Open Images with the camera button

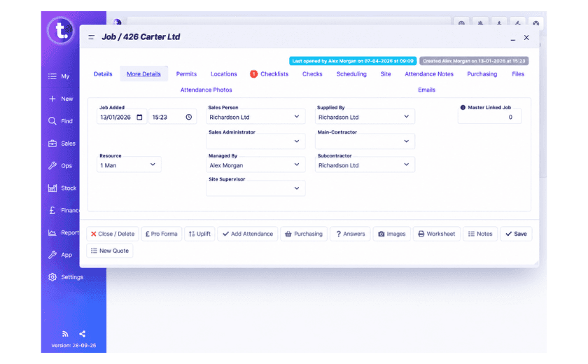click(391, 234)
